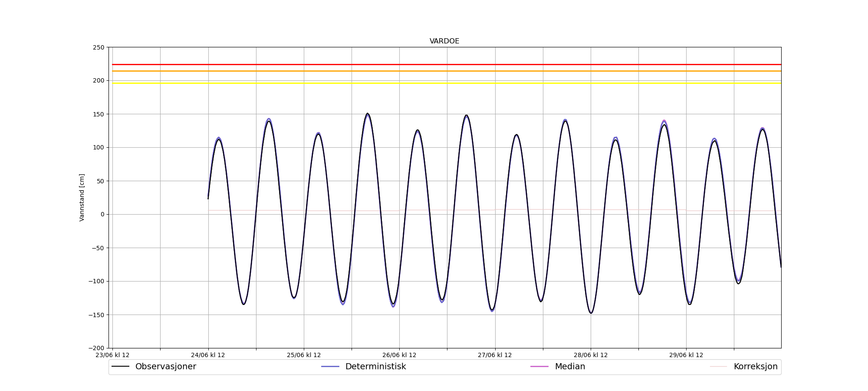Click the −100 y-axis tick label
This screenshot has height=391, width=868.
tap(97, 281)
